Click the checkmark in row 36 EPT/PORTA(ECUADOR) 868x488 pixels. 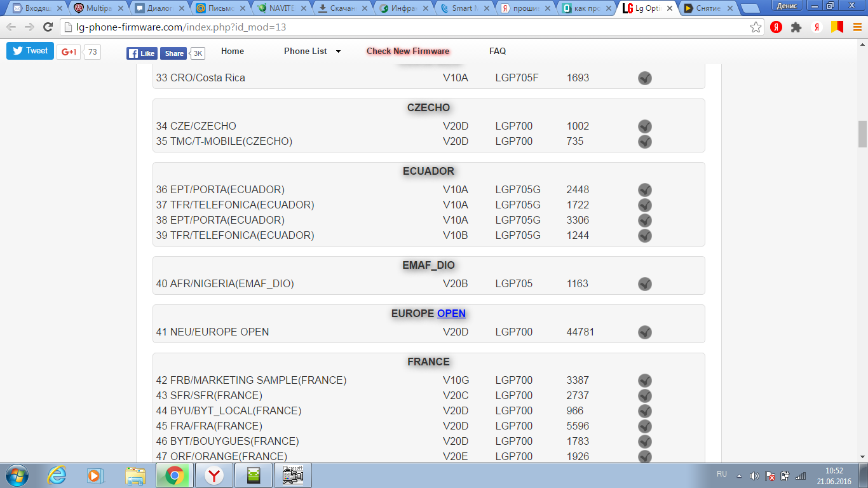click(645, 190)
